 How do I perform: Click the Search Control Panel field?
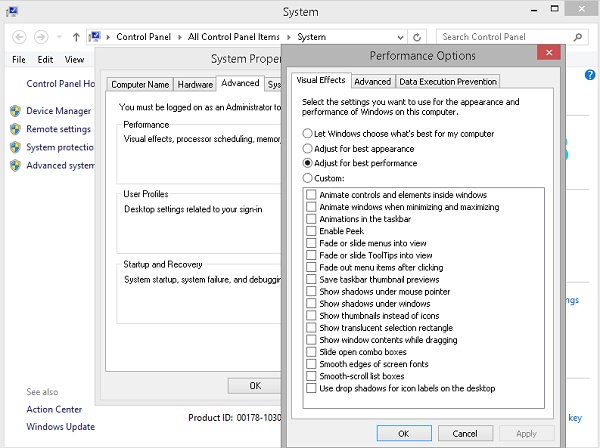click(508, 37)
